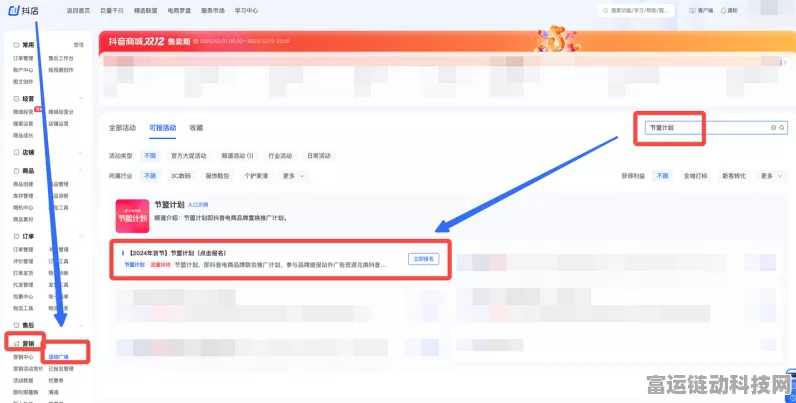Screen dimensions: 796x403
Task: Select 频道活动 (1) filter
Action: tap(237, 156)
